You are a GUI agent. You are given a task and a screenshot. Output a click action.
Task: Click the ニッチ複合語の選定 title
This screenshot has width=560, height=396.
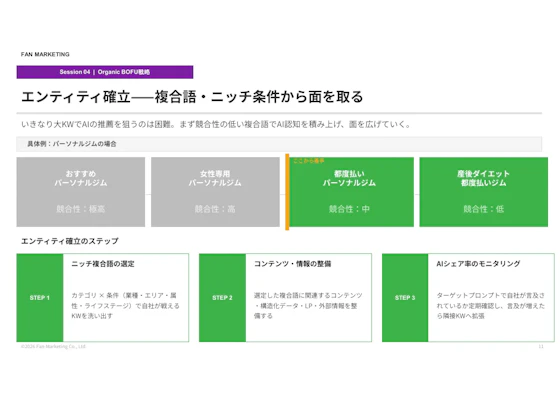click(x=103, y=264)
